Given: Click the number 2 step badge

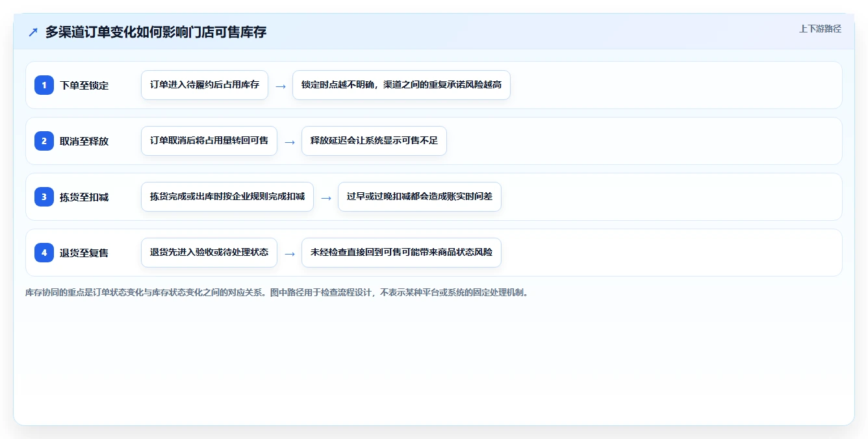Looking at the screenshot, I should tap(44, 141).
